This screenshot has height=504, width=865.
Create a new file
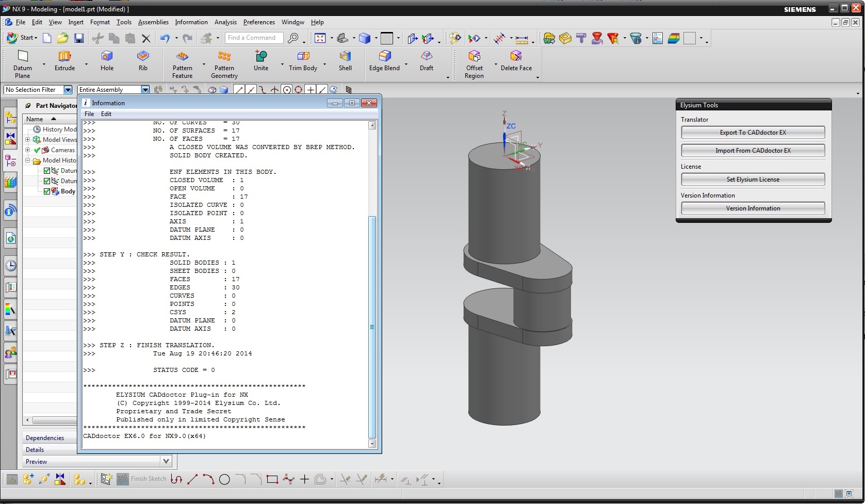47,38
